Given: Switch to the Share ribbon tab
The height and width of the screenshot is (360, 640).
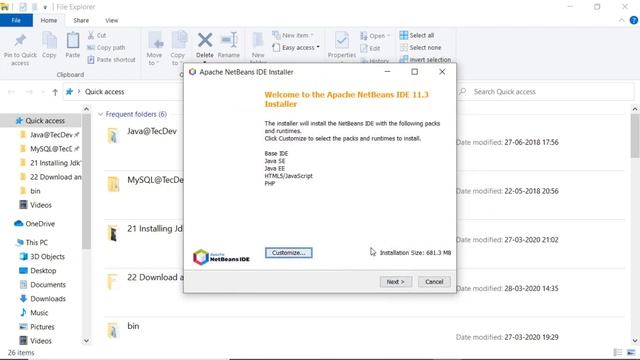Looking at the screenshot, I should (81, 20).
